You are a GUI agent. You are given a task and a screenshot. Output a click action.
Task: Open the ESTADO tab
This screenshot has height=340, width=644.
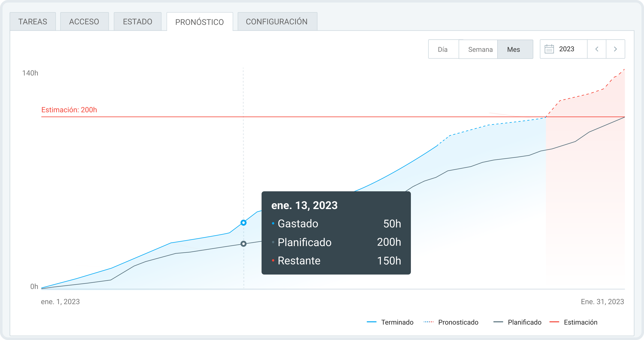click(x=137, y=22)
